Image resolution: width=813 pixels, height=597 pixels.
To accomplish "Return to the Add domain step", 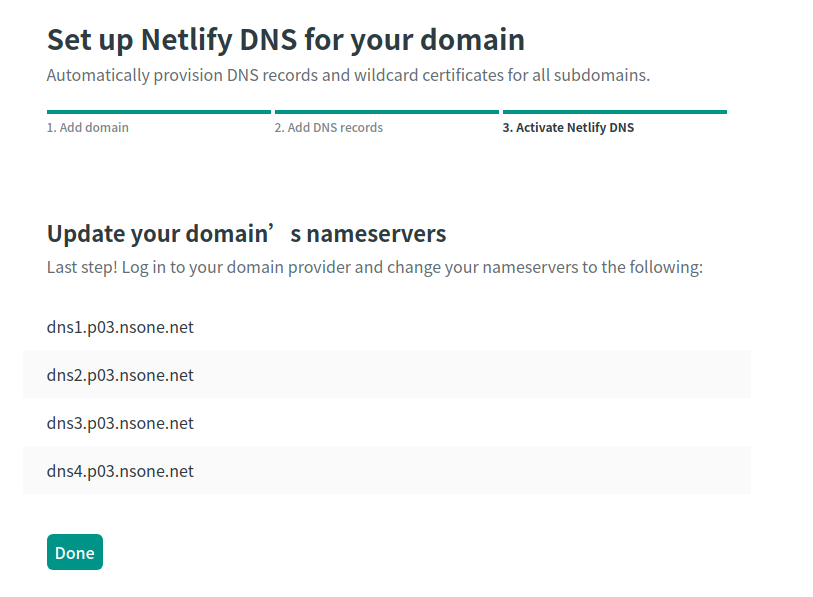I will 87,127.
